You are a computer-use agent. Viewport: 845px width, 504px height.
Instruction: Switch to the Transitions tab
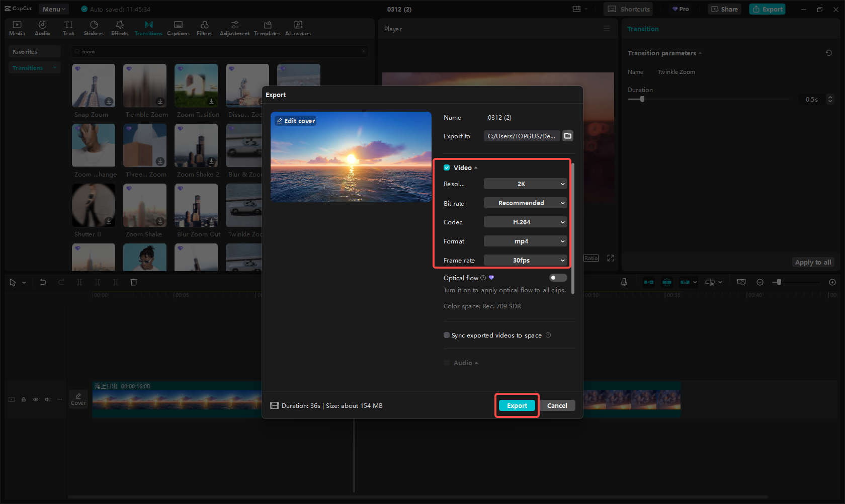pos(148,28)
